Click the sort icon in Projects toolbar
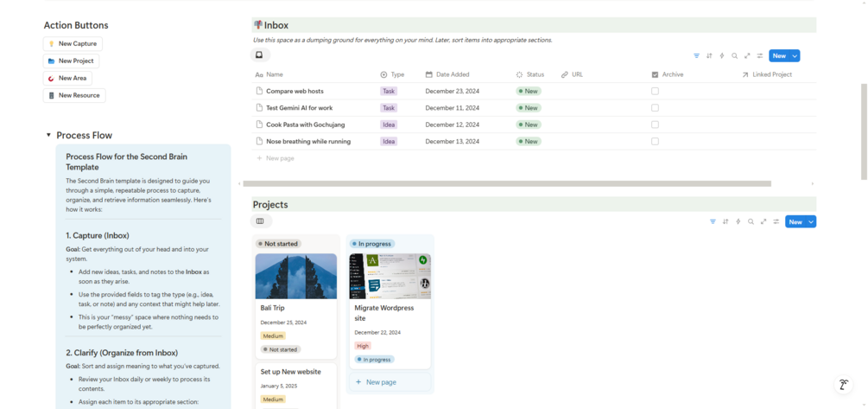The width and height of the screenshot is (868, 409). tap(725, 221)
